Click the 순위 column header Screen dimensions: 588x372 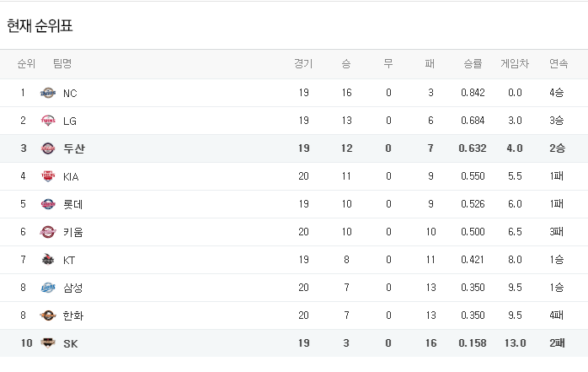[26, 63]
